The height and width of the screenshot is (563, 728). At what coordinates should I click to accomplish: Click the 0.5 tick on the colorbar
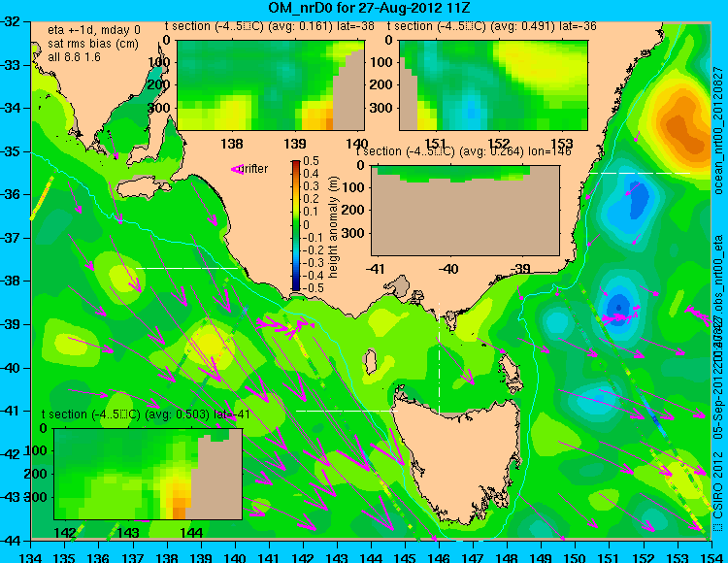click(x=311, y=161)
